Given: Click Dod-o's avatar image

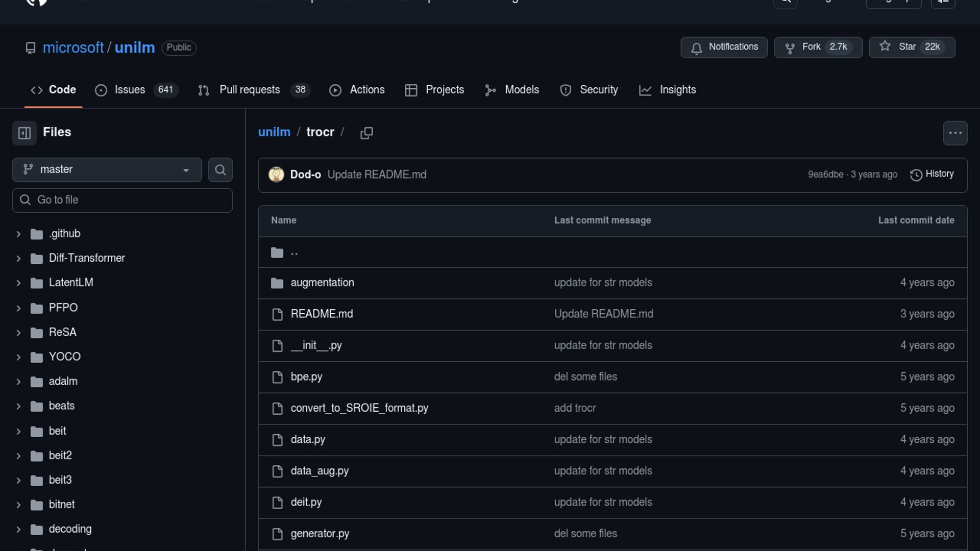Looking at the screenshot, I should pyautogui.click(x=276, y=174).
